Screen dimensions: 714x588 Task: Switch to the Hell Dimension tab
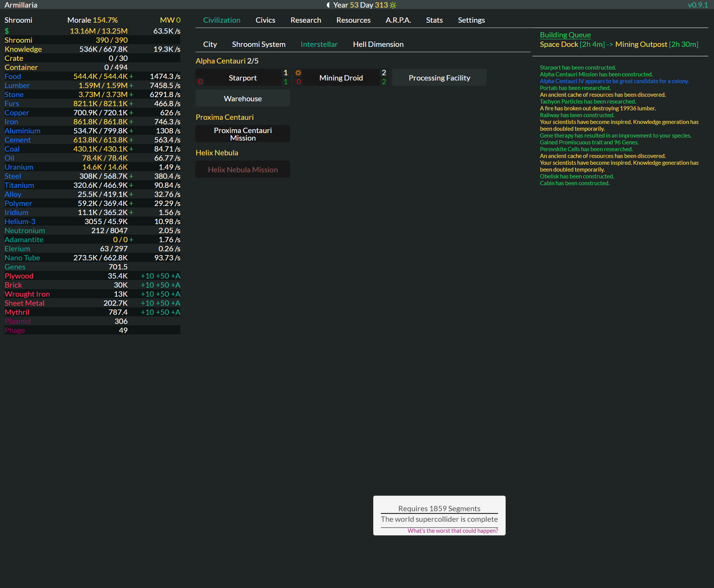pos(378,44)
